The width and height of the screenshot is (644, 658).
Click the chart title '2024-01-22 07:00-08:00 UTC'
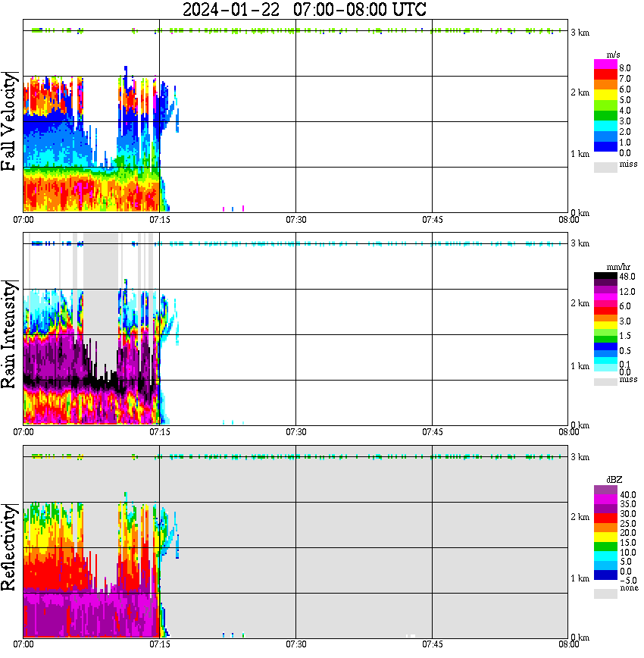[304, 9]
